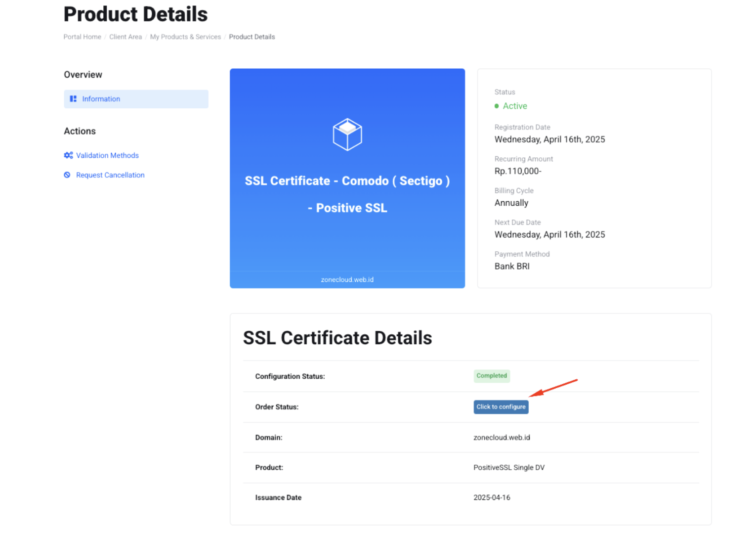The height and width of the screenshot is (538, 756).
Task: Open My Products & Services breadcrumb
Action: (185, 37)
